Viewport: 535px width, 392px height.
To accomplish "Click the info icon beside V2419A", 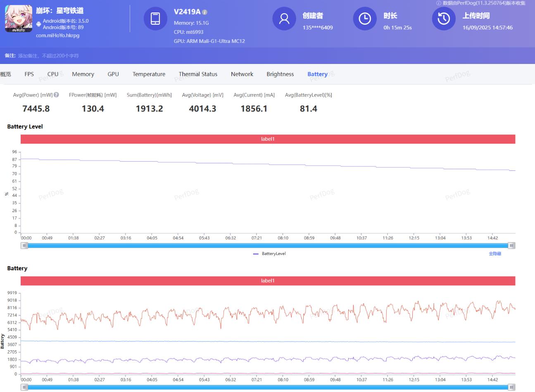I will point(205,12).
